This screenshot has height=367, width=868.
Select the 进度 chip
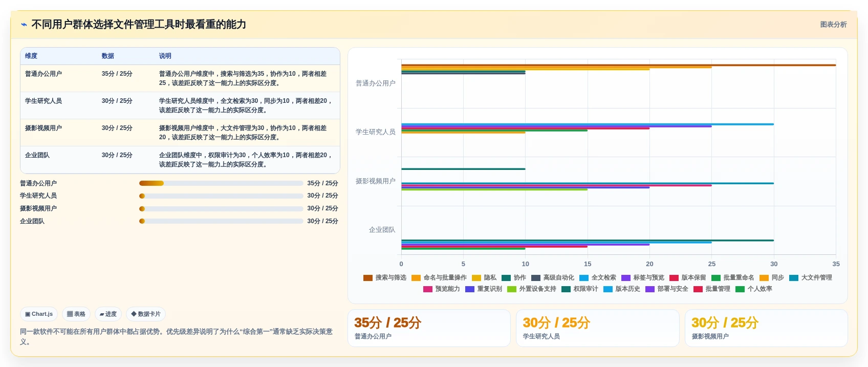click(108, 314)
